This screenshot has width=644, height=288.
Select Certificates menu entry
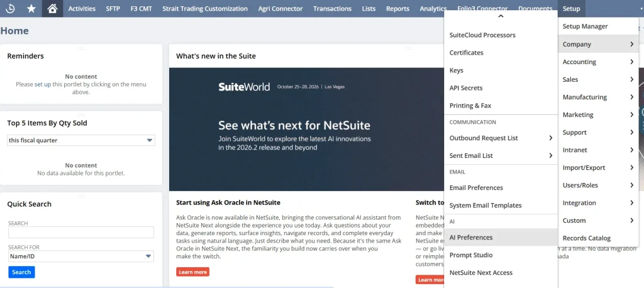click(x=501, y=53)
